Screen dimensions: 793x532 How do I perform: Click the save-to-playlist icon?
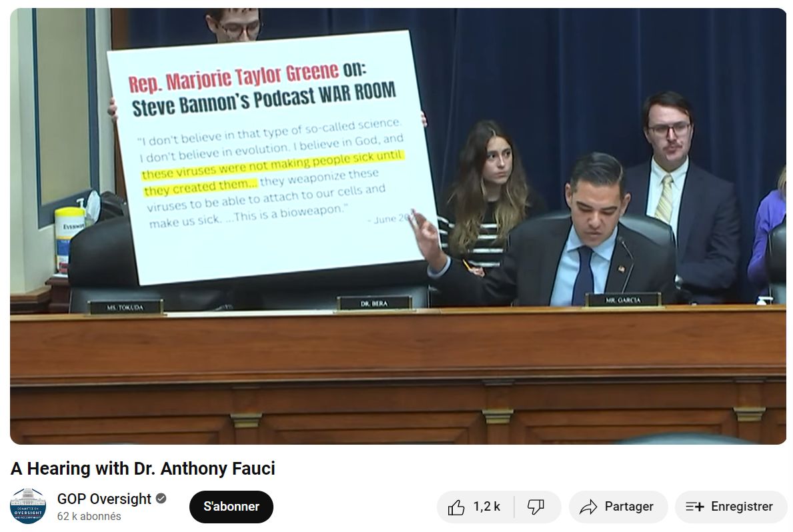[x=694, y=507]
